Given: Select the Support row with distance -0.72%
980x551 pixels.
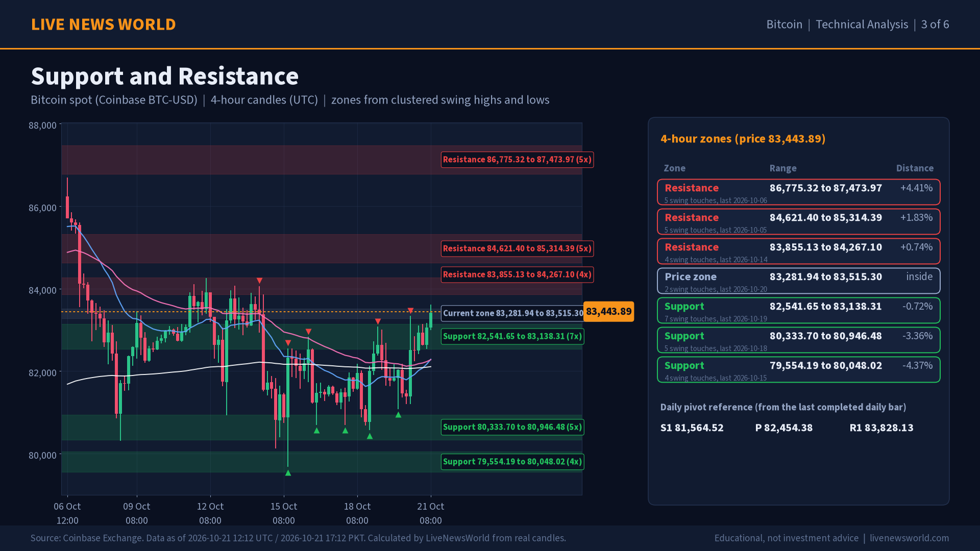Looking at the screenshot, I should pyautogui.click(x=798, y=311).
